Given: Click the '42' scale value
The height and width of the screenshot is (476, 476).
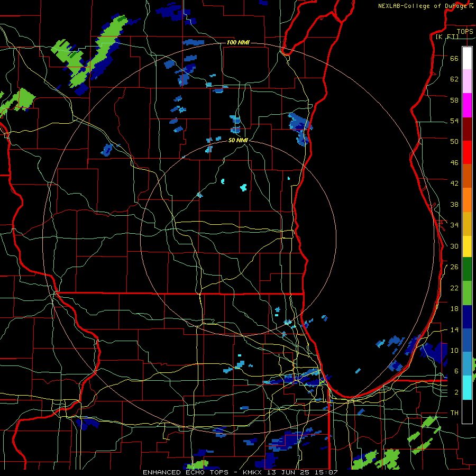Looking at the screenshot, I should pos(454,184).
